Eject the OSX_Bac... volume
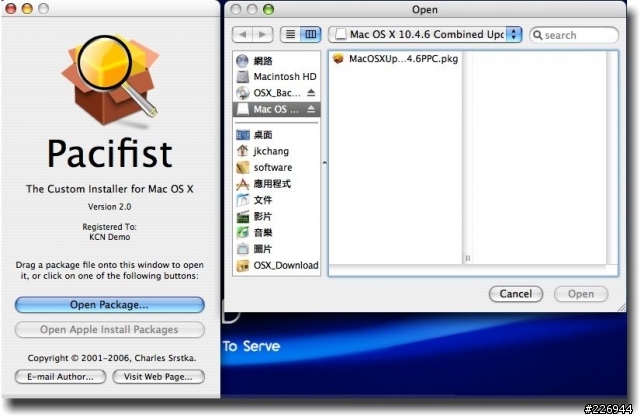 pos(311,93)
